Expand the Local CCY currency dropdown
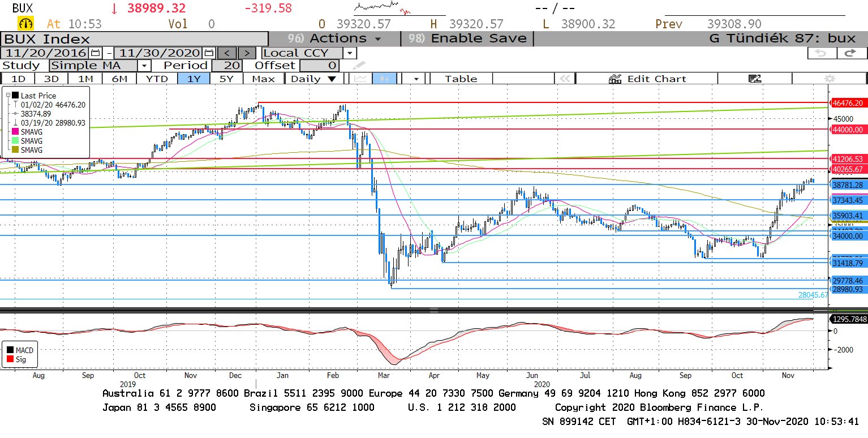868x438 pixels. click(350, 53)
